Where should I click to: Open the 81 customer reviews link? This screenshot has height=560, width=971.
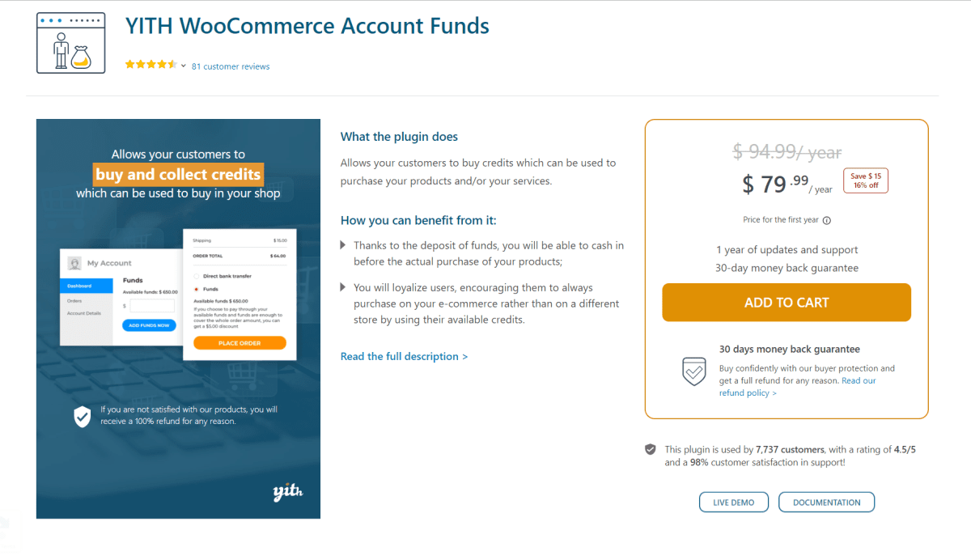click(231, 66)
